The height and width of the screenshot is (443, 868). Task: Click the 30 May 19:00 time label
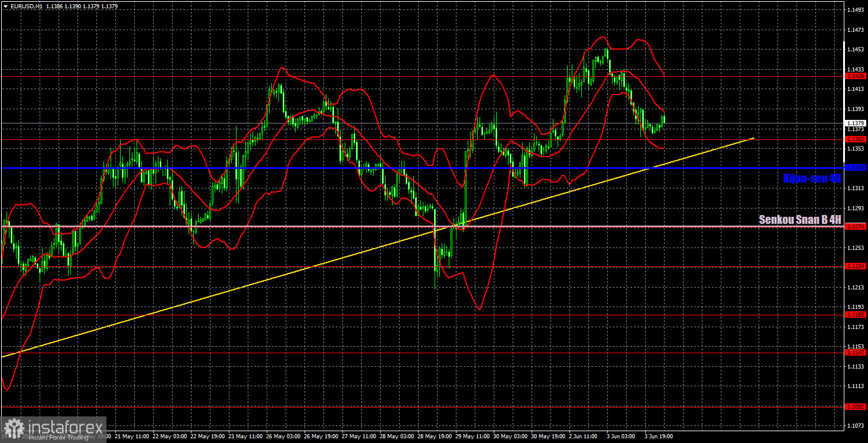(x=548, y=437)
